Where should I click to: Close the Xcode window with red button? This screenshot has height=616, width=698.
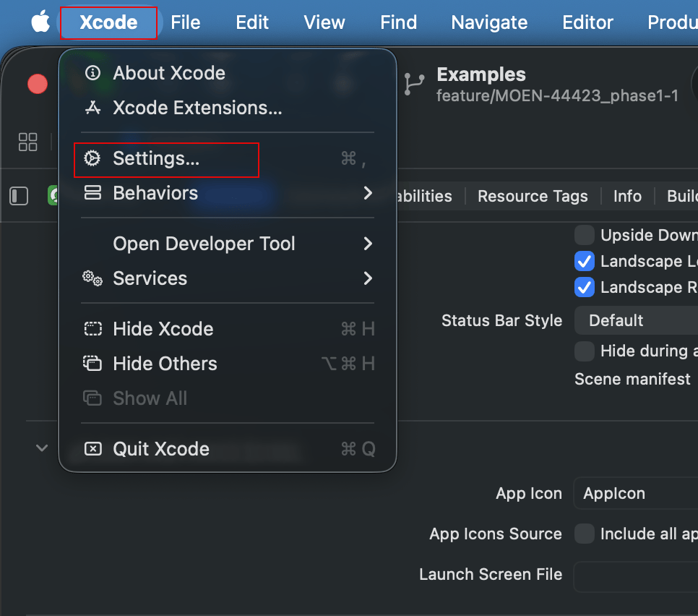tap(38, 84)
